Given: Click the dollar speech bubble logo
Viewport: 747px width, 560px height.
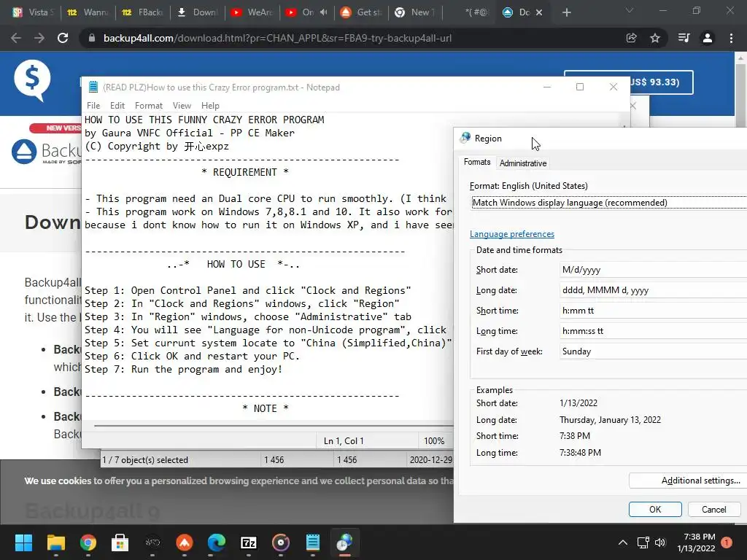Looking at the screenshot, I should click(x=32, y=80).
